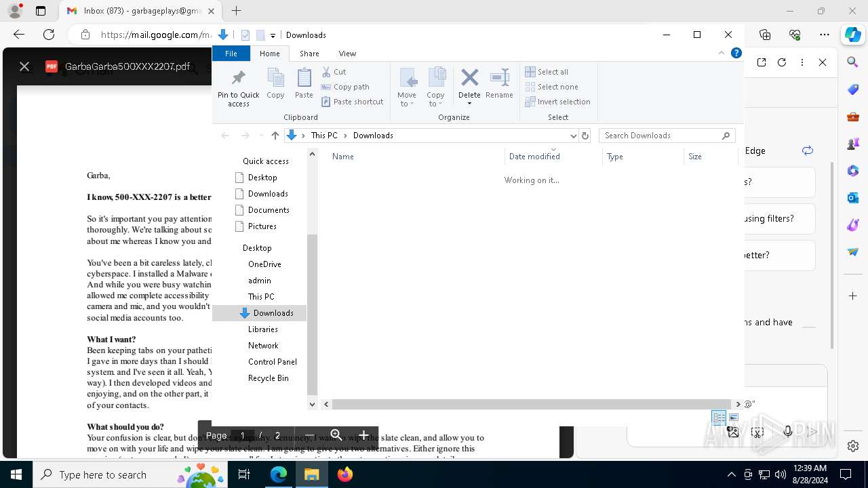Viewport: 868px width, 488px height.
Task: Open Edge sidebar Search icon
Action: pos(853,62)
